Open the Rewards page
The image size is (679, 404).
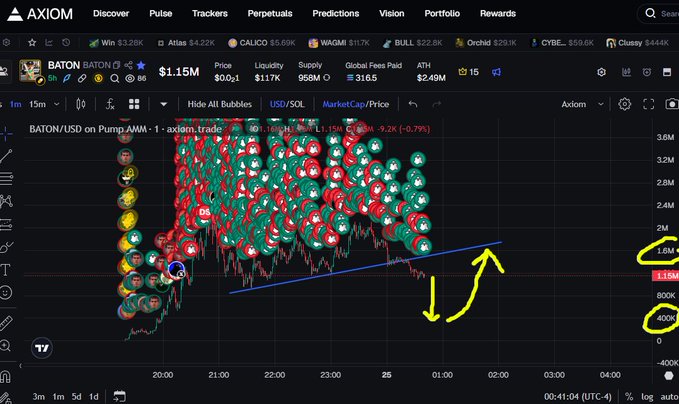[498, 13]
